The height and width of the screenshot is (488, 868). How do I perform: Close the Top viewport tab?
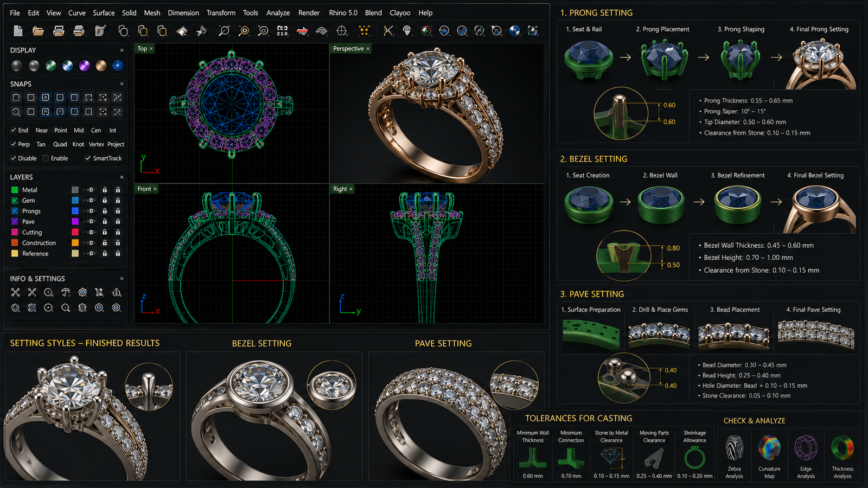[151, 49]
